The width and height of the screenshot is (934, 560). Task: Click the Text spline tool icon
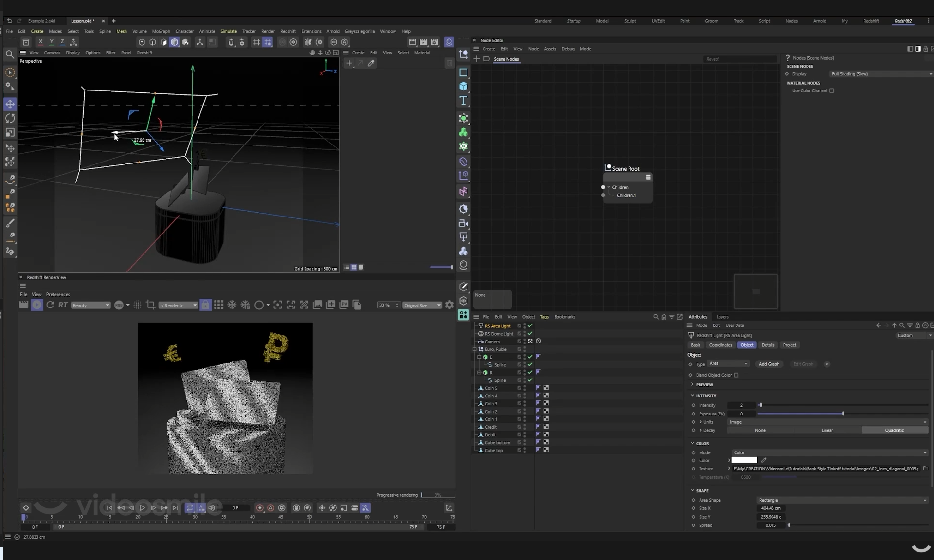click(464, 100)
